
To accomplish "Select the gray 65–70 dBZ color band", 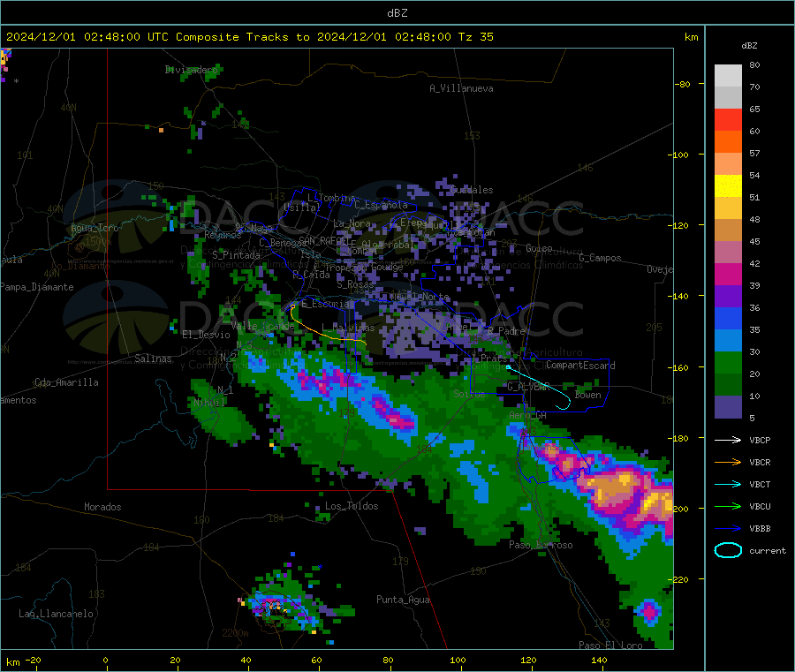I will coord(728,98).
